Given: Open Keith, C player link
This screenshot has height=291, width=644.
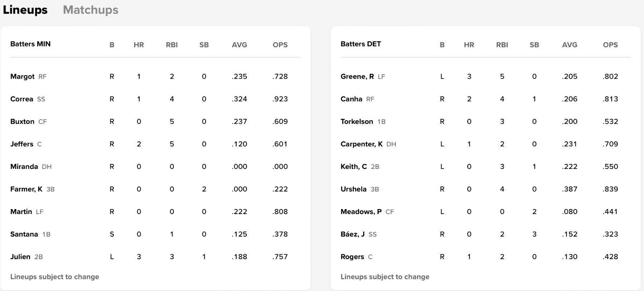Looking at the screenshot, I should click(353, 167).
